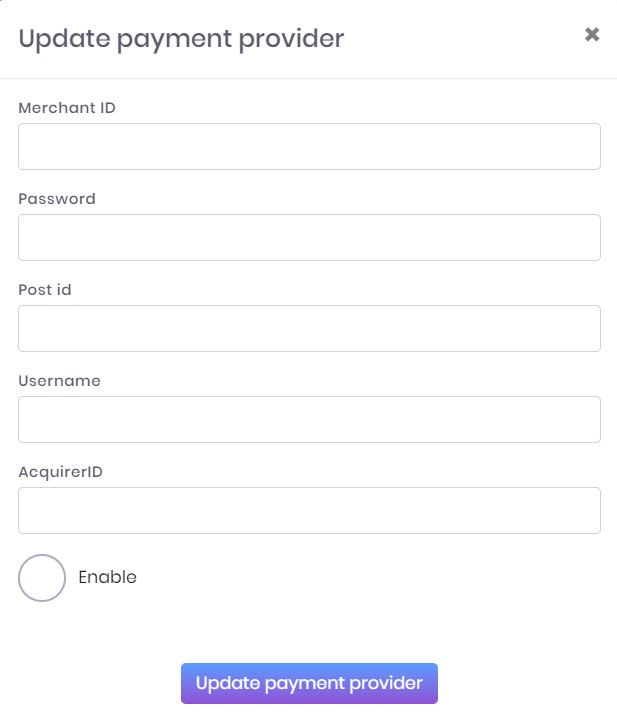Image resolution: width=617 pixels, height=723 pixels.
Task: Enable the provider via the circle toggle
Action: click(42, 577)
